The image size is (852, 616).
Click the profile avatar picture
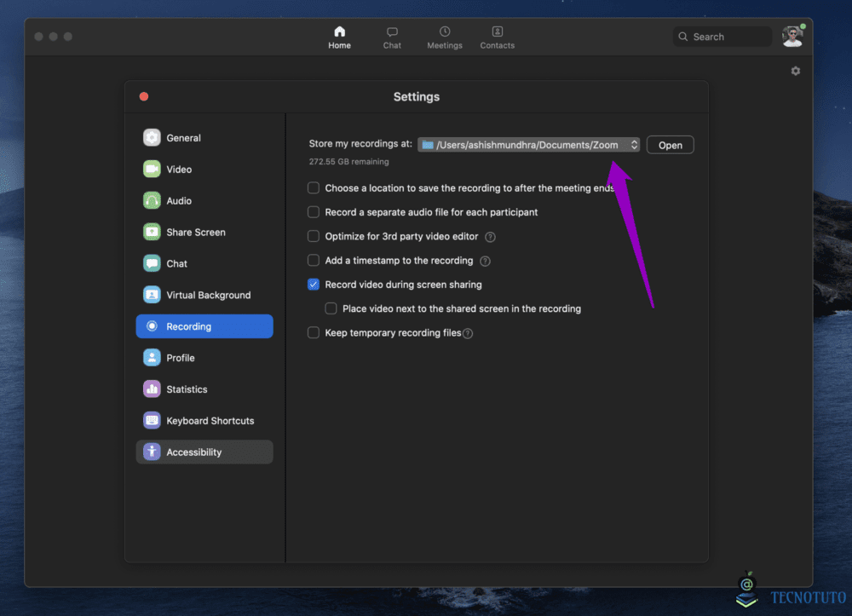tap(792, 37)
